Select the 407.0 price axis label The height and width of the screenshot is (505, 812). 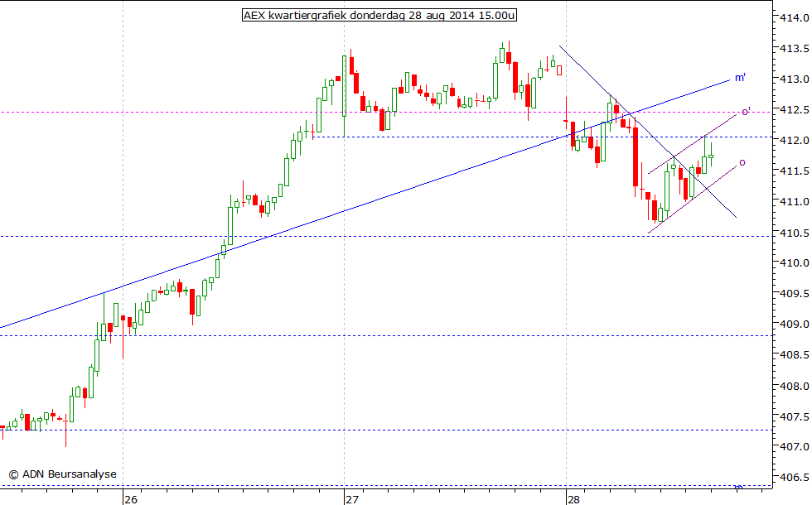pos(795,446)
